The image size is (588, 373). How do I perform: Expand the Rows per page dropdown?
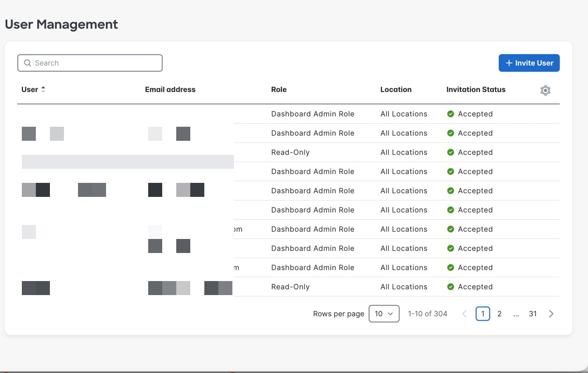point(384,314)
